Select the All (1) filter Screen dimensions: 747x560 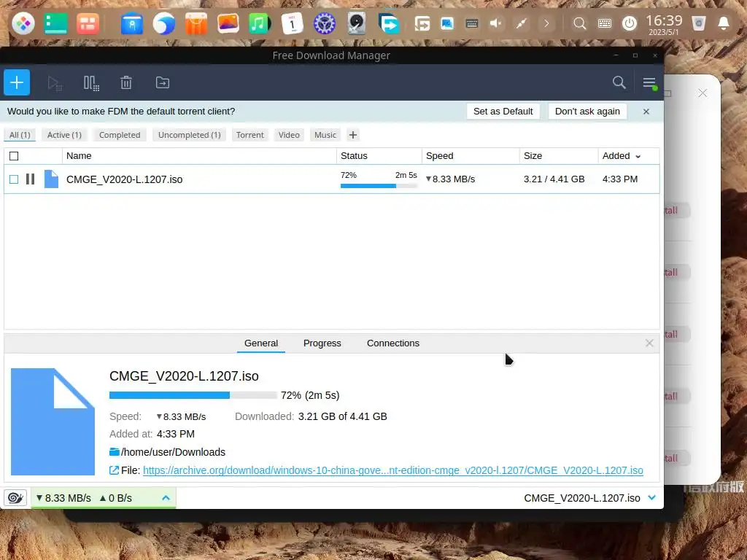point(20,135)
